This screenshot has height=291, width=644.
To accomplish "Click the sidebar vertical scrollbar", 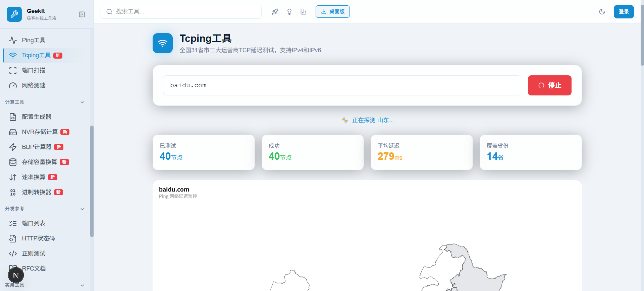I will (x=92, y=181).
